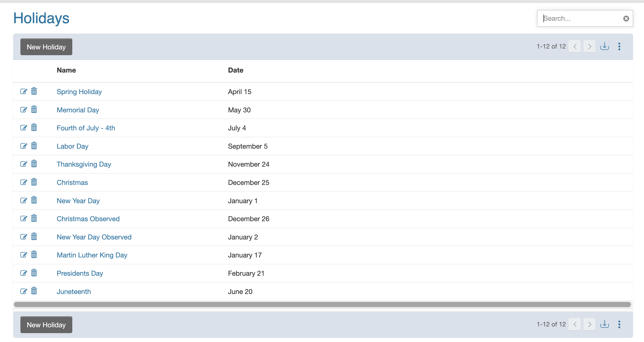
Task: Click the bottom download icon
Action: coord(604,324)
